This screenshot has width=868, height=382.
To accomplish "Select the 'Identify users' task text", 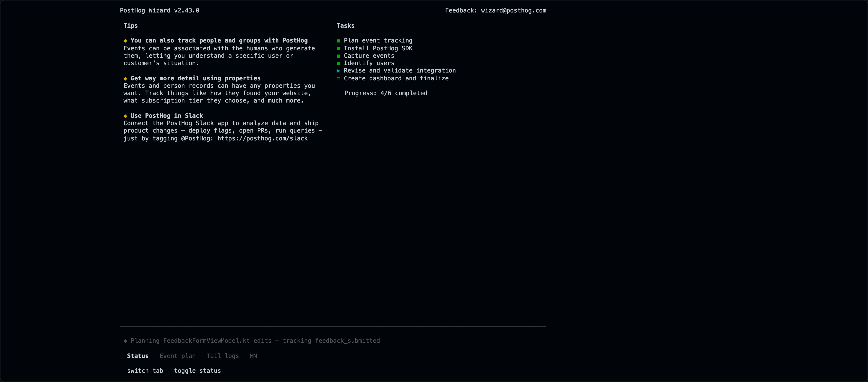I will pos(369,63).
